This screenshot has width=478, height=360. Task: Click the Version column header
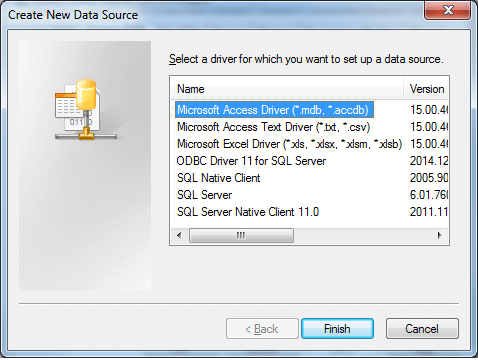tap(426, 89)
